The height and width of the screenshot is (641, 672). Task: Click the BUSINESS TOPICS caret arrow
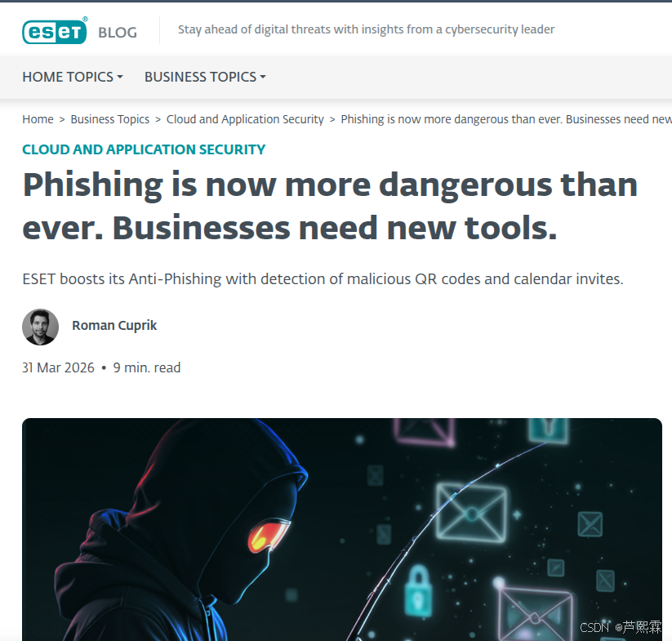(x=263, y=77)
